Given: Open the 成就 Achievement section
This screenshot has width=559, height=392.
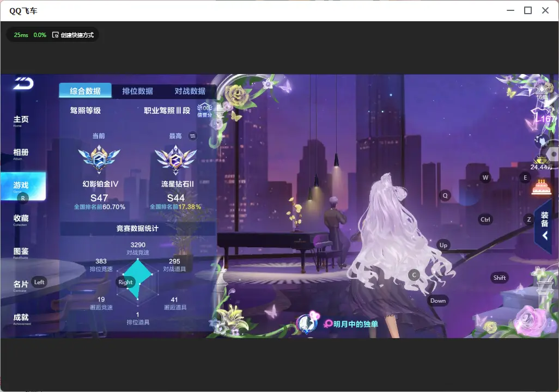Looking at the screenshot, I should [x=21, y=319].
